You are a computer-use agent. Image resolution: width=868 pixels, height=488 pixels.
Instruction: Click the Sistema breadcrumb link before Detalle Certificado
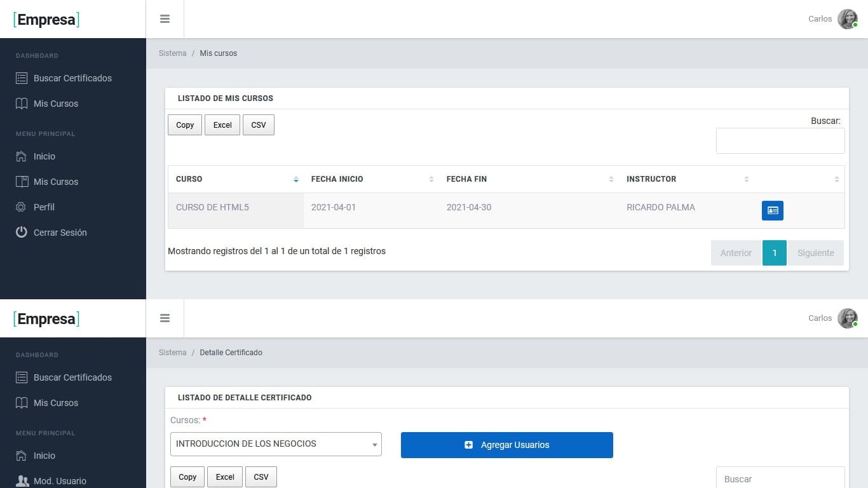pyautogui.click(x=172, y=353)
